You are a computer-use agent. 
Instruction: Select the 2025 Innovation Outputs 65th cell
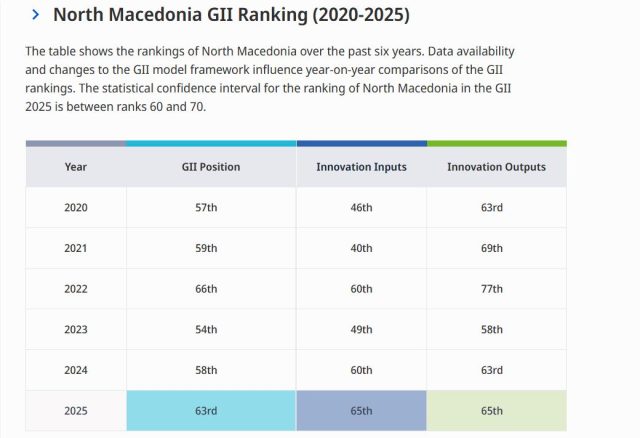[496, 411]
